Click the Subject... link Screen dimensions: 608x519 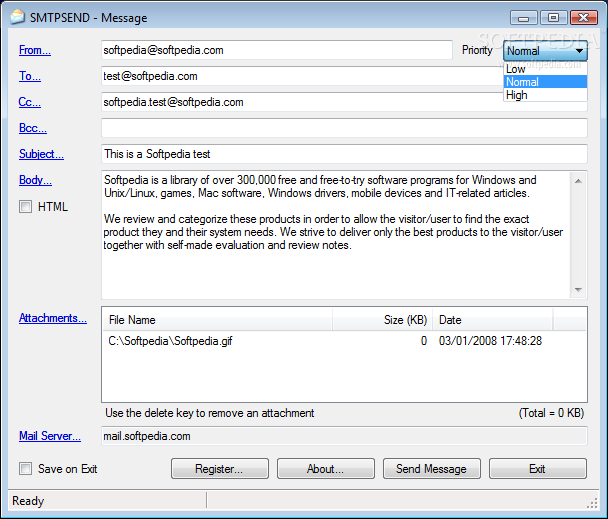coord(41,154)
